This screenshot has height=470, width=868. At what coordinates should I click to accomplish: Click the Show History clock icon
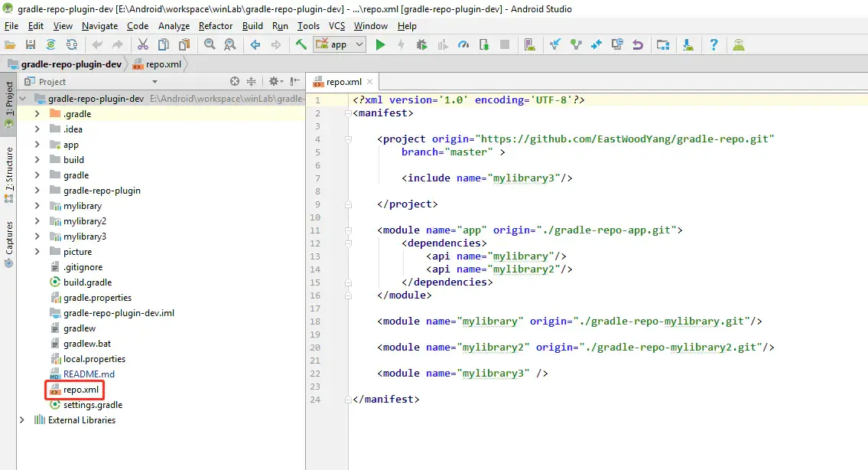(617, 45)
